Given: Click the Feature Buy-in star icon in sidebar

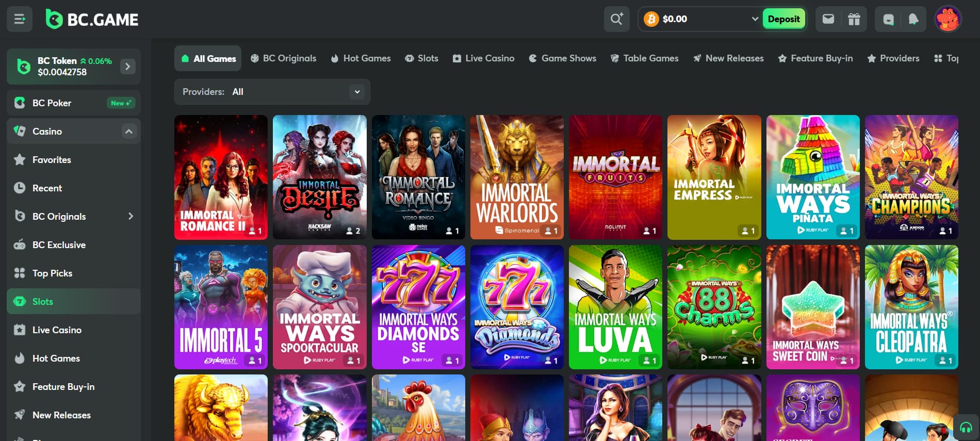Looking at the screenshot, I should tap(20, 387).
